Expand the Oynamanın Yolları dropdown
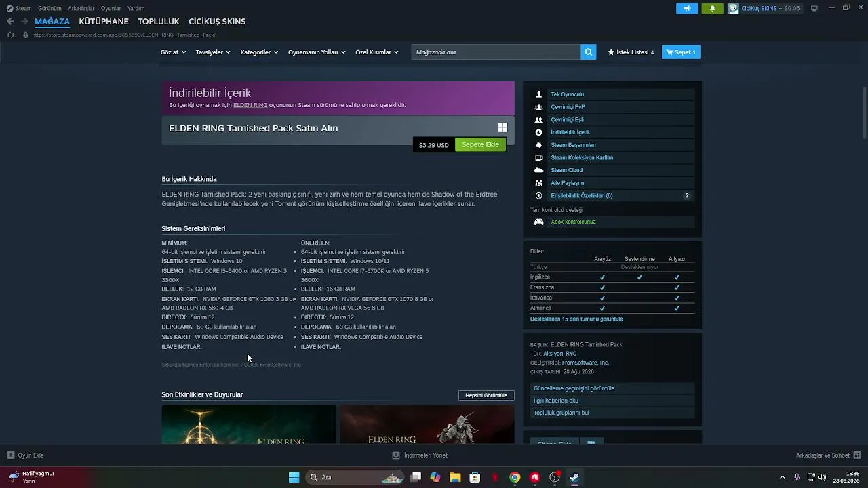The width and height of the screenshot is (868, 488). [x=317, y=52]
